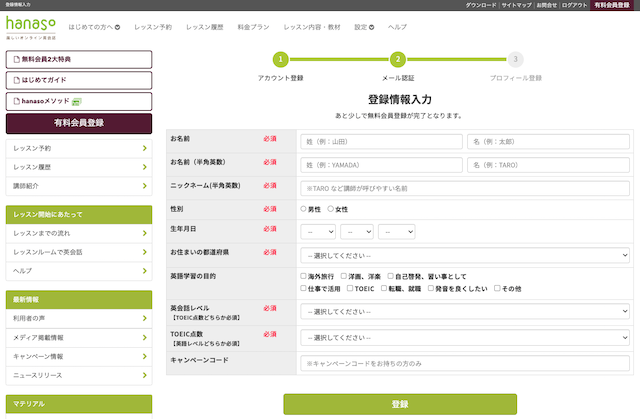Select the 女性 radio button
The width and height of the screenshot is (640, 419).
click(331, 209)
